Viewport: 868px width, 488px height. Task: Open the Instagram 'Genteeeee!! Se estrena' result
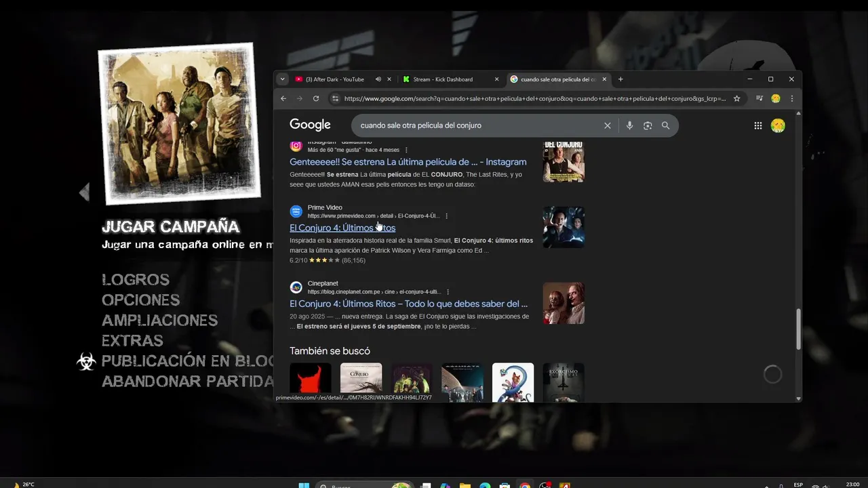[408, 162]
